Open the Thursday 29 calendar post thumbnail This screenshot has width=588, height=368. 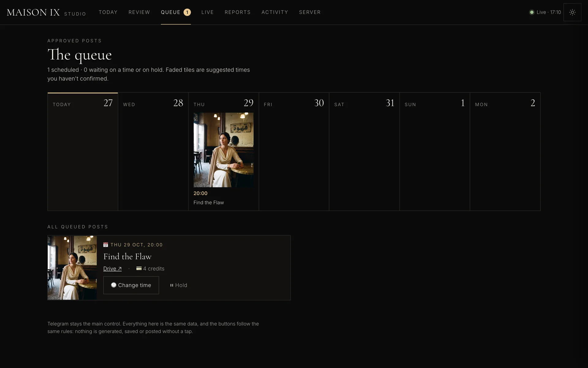[224, 150]
